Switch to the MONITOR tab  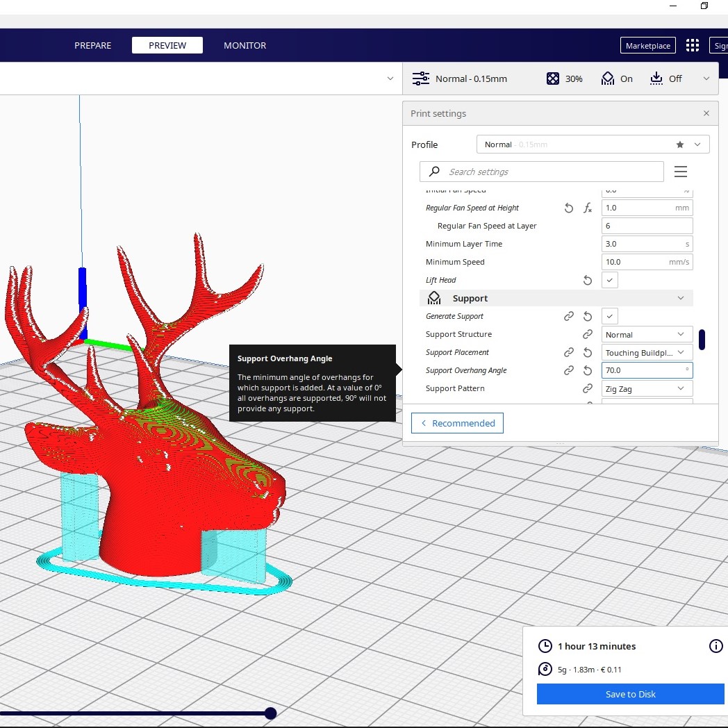[x=245, y=46]
